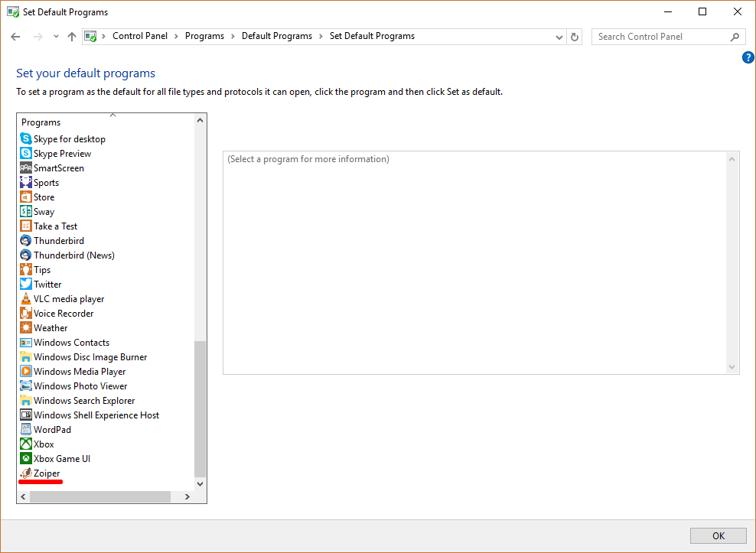This screenshot has width=756, height=553.
Task: Expand chevron after Programs in breadcrumb
Action: click(233, 36)
